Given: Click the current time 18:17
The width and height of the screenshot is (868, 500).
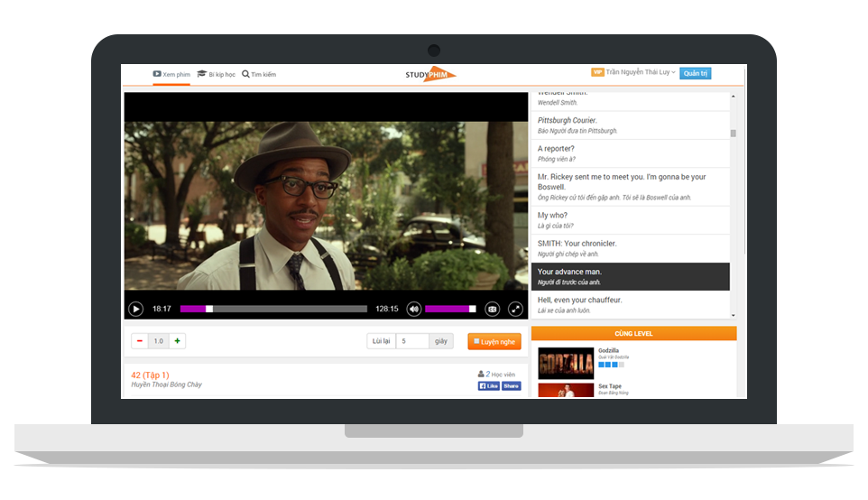Looking at the screenshot, I should point(162,309).
